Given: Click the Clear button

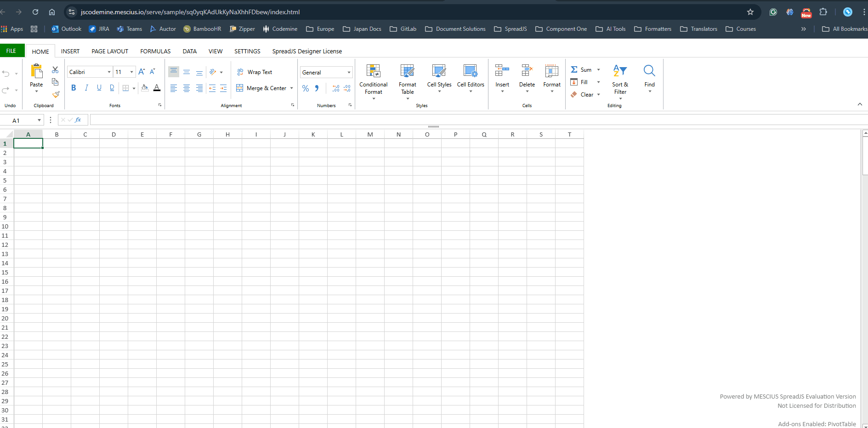Looking at the screenshot, I should point(582,95).
